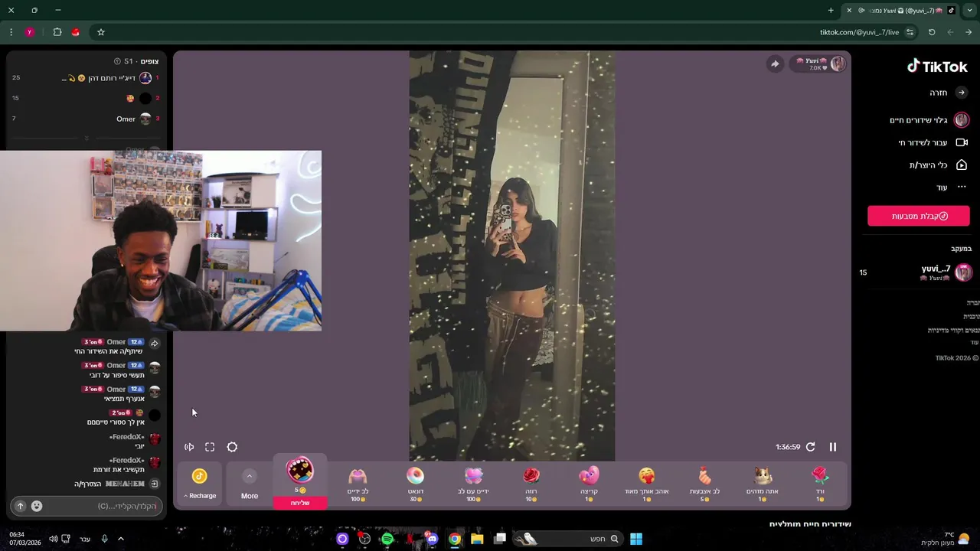Image resolution: width=980 pixels, height=551 pixels.
Task: Click the חזרה back arrow icon
Action: 962,93
